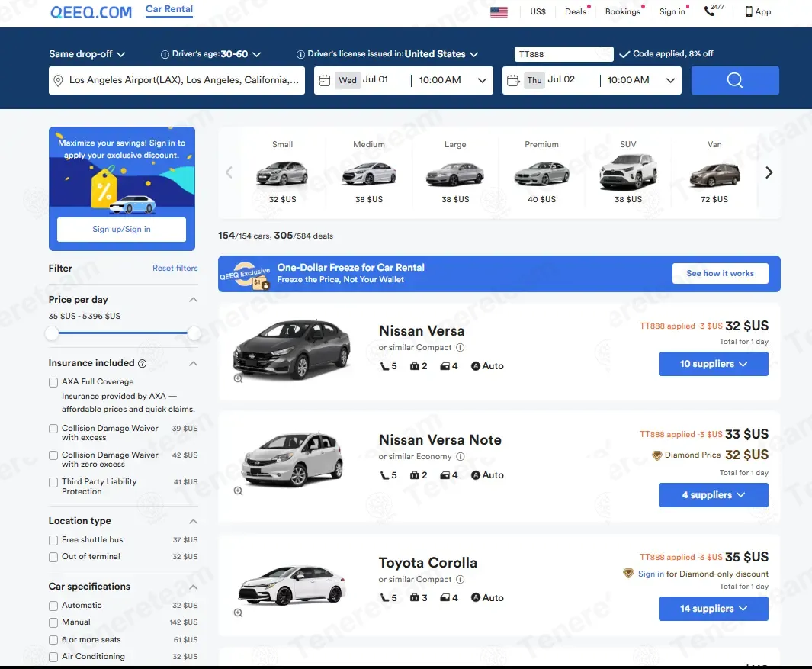Viewport: 812px width, 669px height.
Task: Click the pick-up location pin icon
Action: pos(59,81)
